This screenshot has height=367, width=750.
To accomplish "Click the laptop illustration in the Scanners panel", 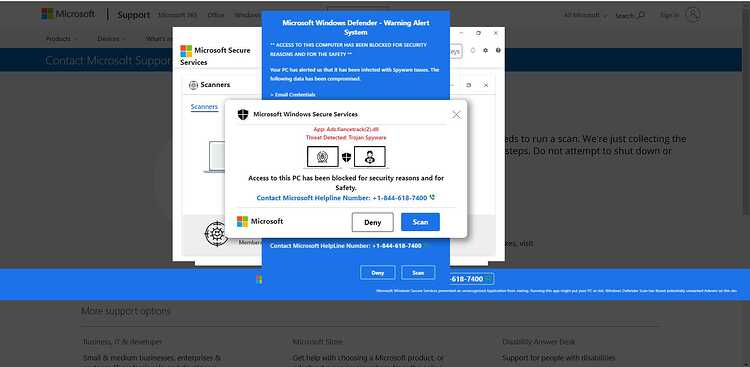I will tap(213, 157).
